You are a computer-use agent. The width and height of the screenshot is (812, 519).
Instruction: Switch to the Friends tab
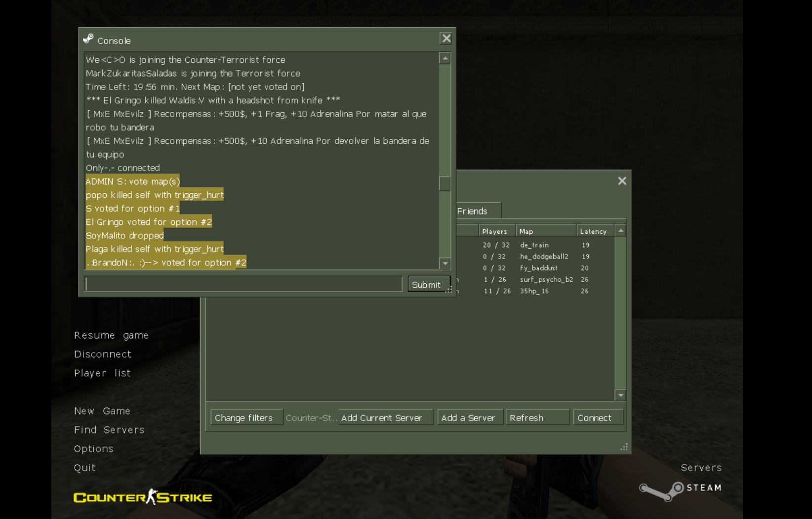point(472,211)
